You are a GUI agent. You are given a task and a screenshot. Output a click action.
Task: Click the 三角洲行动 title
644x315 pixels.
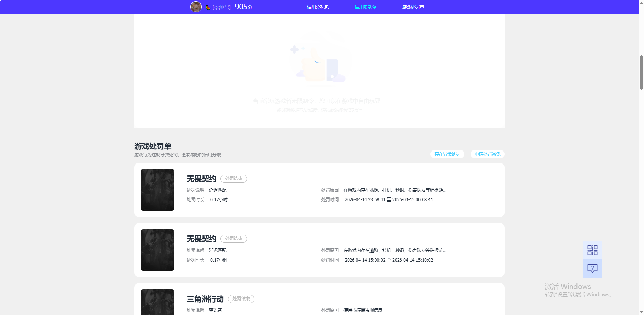tap(205, 299)
